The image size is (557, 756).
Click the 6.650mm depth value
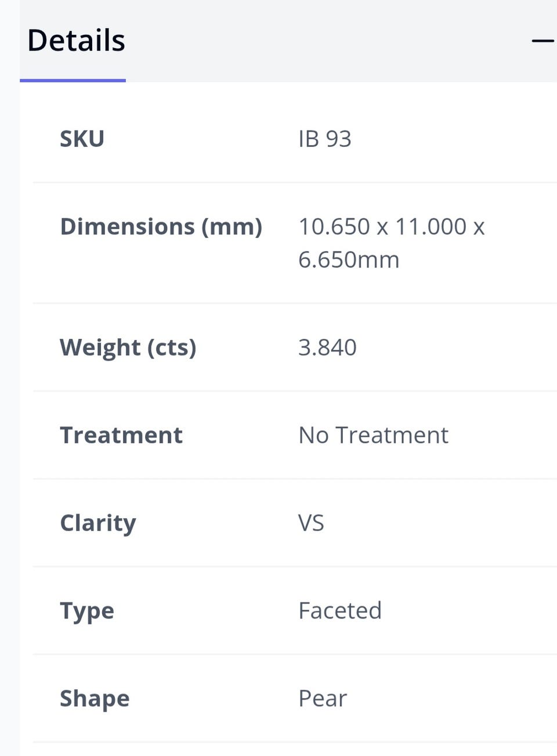[348, 260]
